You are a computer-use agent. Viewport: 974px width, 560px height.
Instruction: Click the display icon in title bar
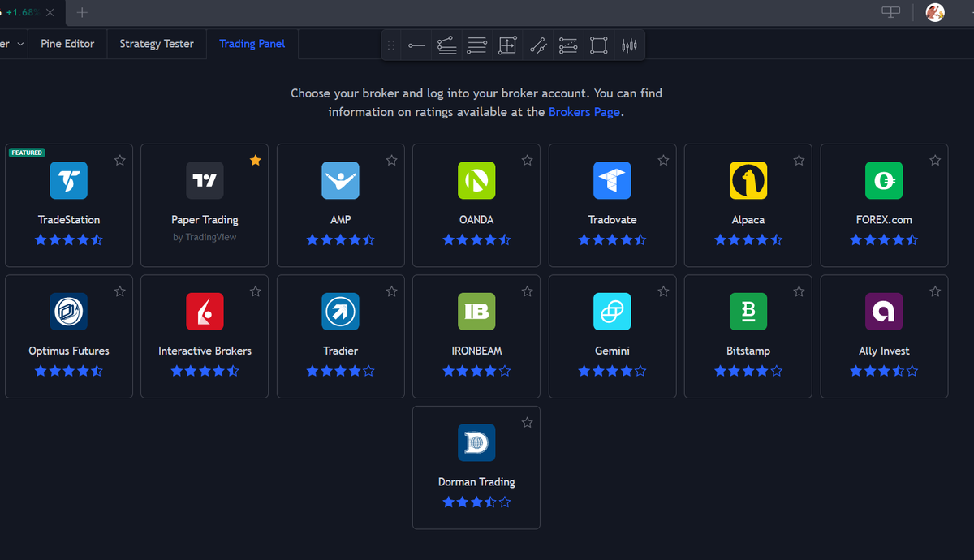891,12
